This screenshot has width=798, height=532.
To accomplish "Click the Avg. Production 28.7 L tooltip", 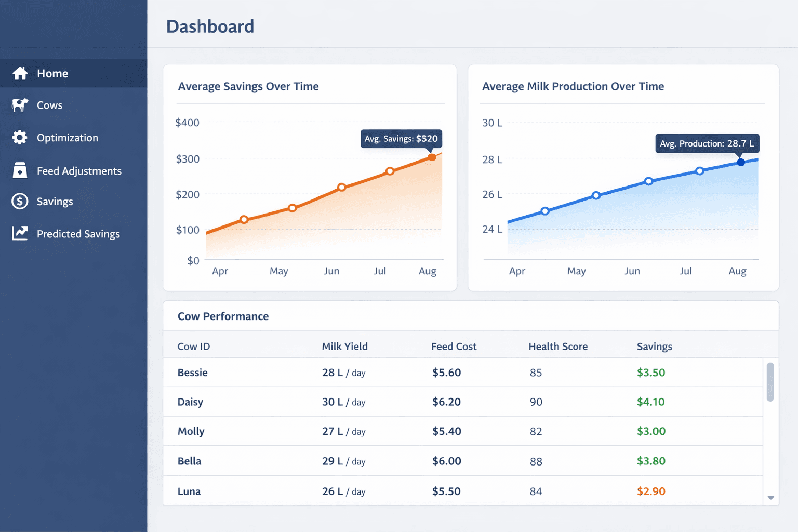I will point(707,143).
